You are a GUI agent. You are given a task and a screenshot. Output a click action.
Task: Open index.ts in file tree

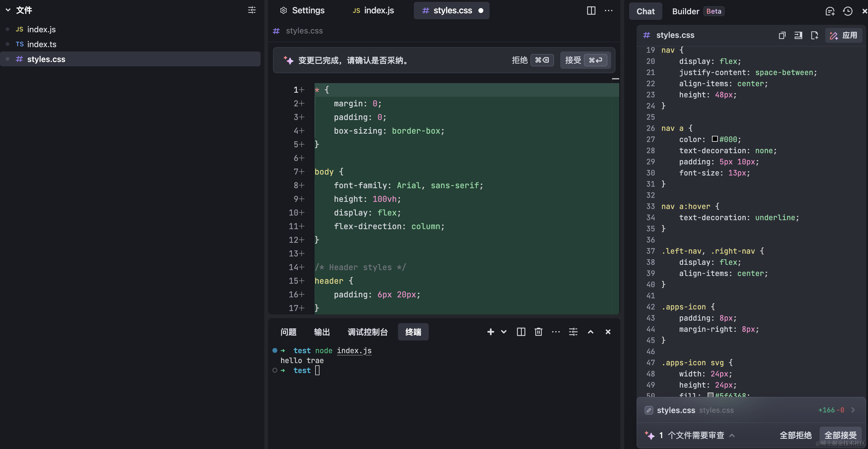click(x=42, y=44)
